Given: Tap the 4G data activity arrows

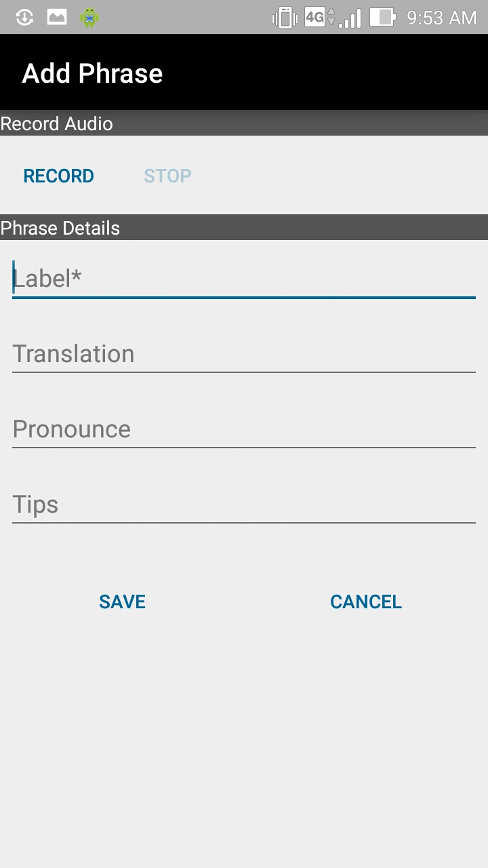Looking at the screenshot, I should click(331, 17).
